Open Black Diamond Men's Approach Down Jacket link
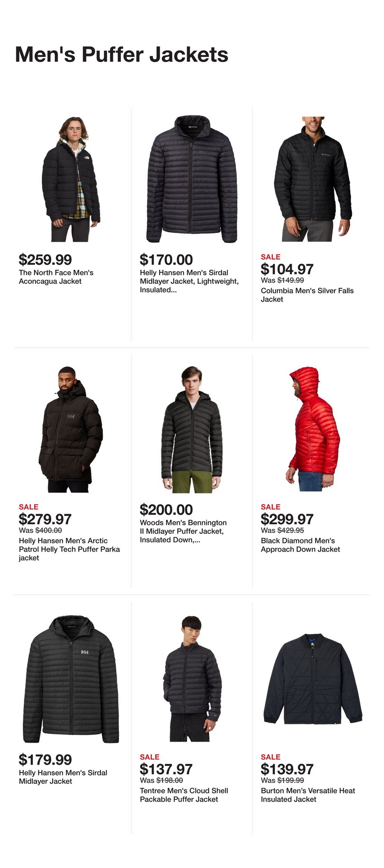The image size is (384, 868). [x=300, y=545]
